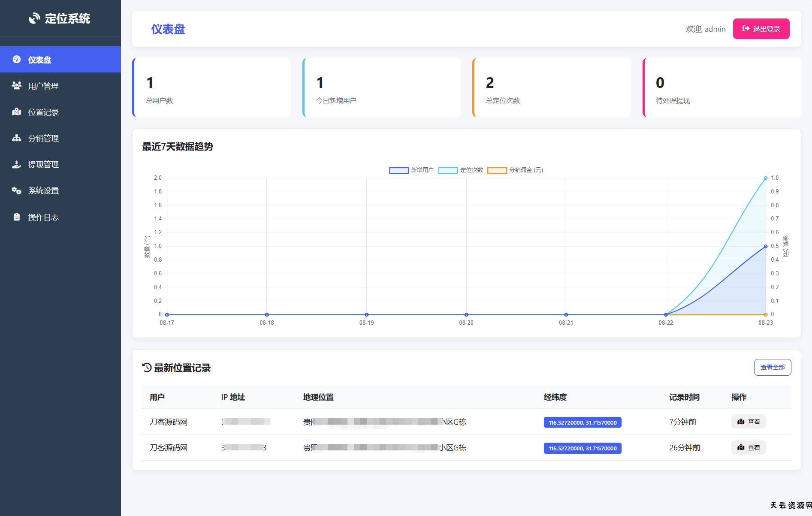Viewport: 812px width, 516px height.
Task: Click the 位置记录 location pin icon
Action: point(16,112)
